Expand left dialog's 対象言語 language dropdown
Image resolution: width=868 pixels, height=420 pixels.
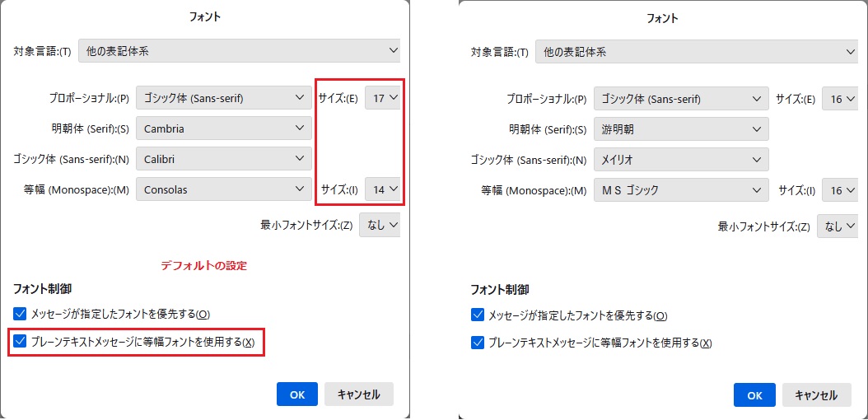pyautogui.click(x=239, y=51)
